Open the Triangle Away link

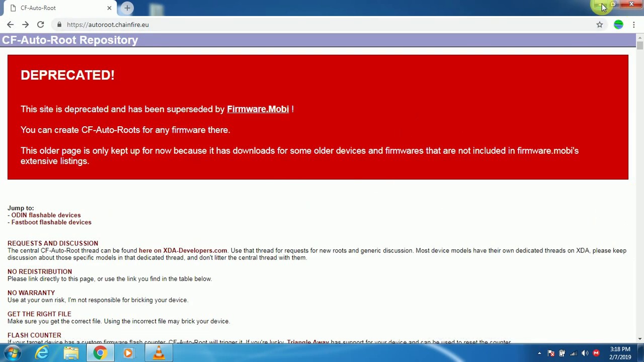coord(307,342)
